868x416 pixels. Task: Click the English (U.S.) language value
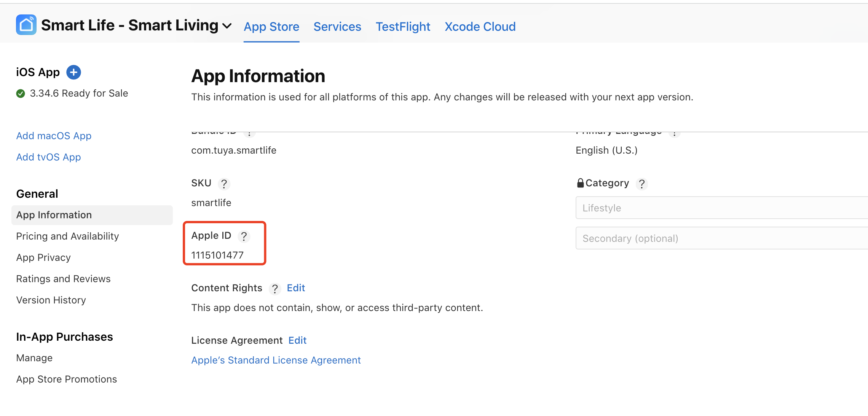click(x=606, y=151)
